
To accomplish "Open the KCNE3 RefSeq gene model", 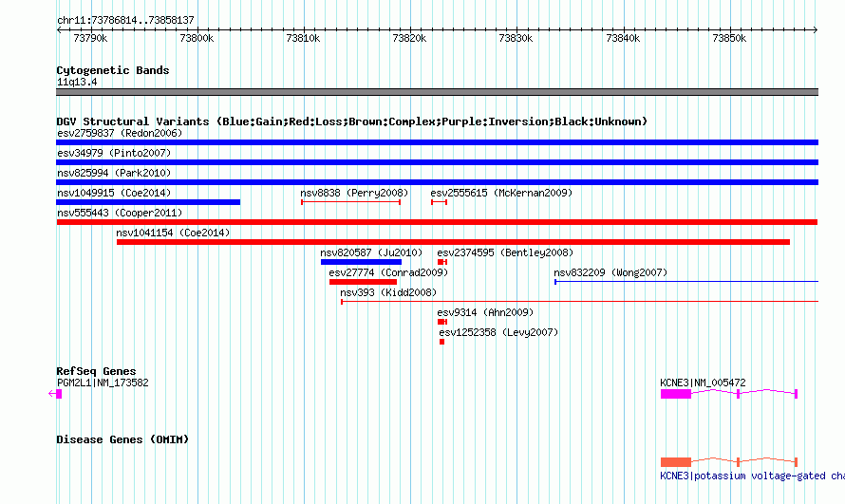I will click(x=729, y=394).
